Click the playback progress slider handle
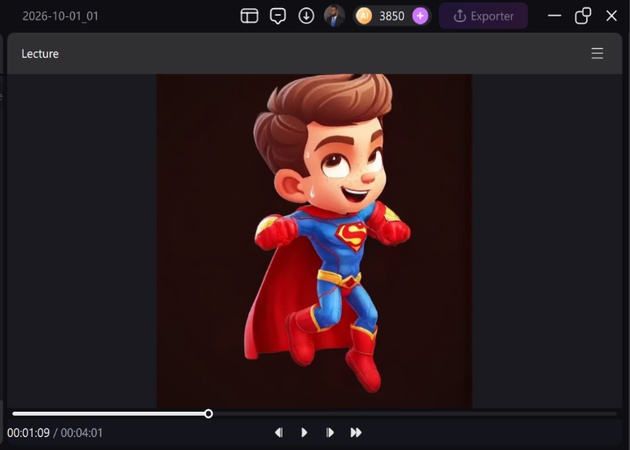 (x=209, y=413)
